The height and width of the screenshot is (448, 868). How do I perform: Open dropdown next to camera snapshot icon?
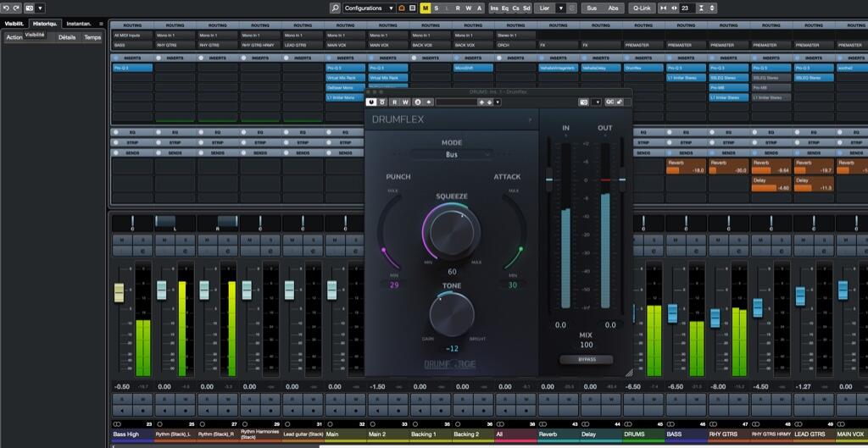coord(40,8)
